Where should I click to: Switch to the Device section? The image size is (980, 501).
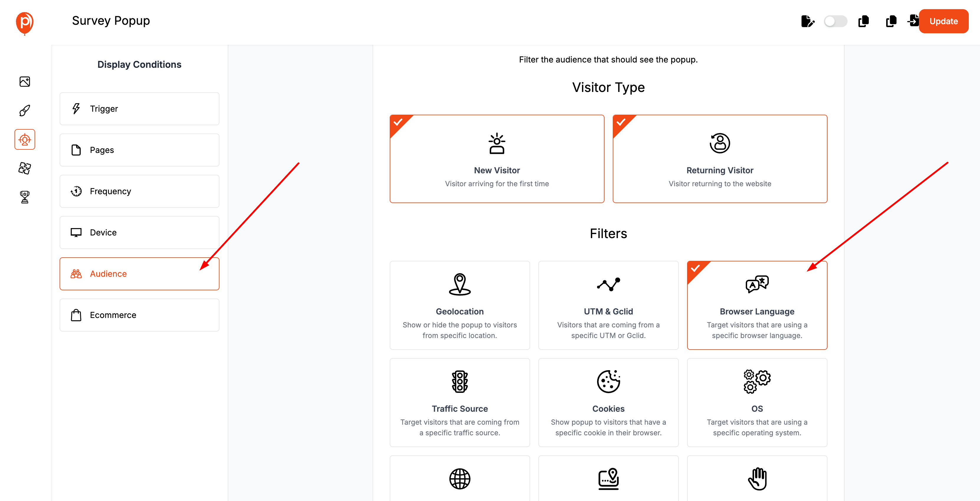pyautogui.click(x=139, y=232)
